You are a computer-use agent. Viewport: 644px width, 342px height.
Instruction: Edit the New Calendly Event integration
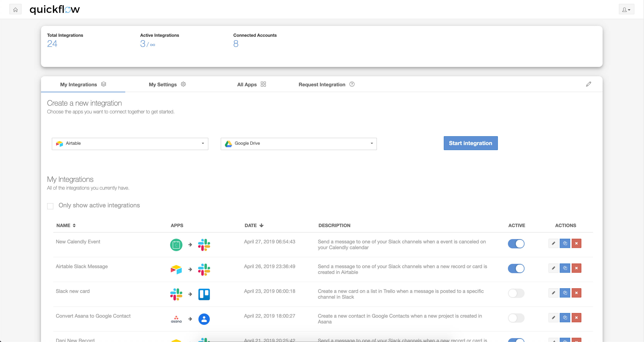(553, 243)
